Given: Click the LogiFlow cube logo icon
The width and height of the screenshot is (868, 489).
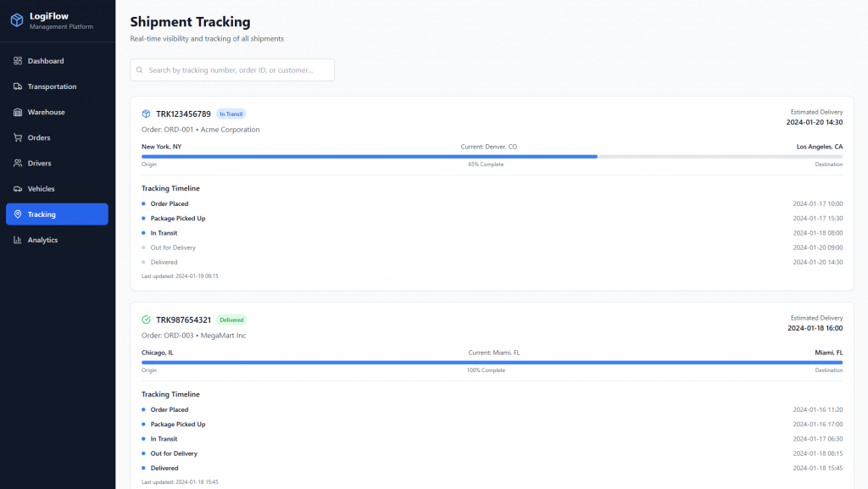Looking at the screenshot, I should point(17,20).
